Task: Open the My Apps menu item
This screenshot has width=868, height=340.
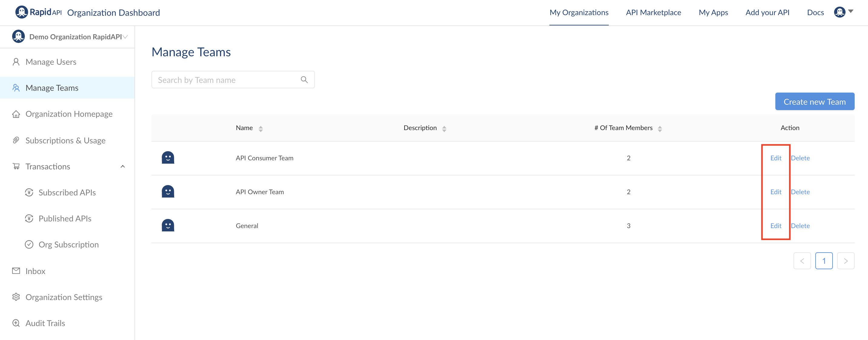Action: point(713,12)
